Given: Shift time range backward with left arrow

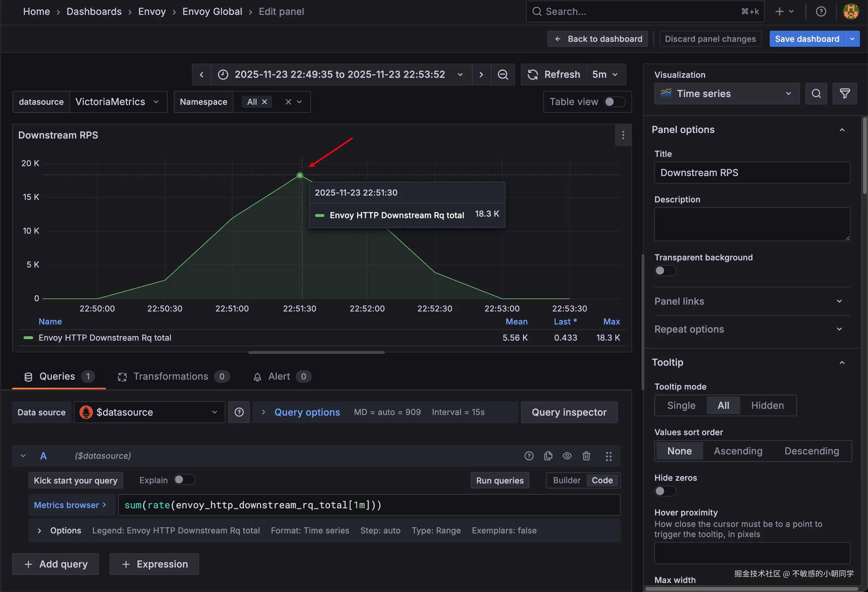Looking at the screenshot, I should click(x=202, y=75).
